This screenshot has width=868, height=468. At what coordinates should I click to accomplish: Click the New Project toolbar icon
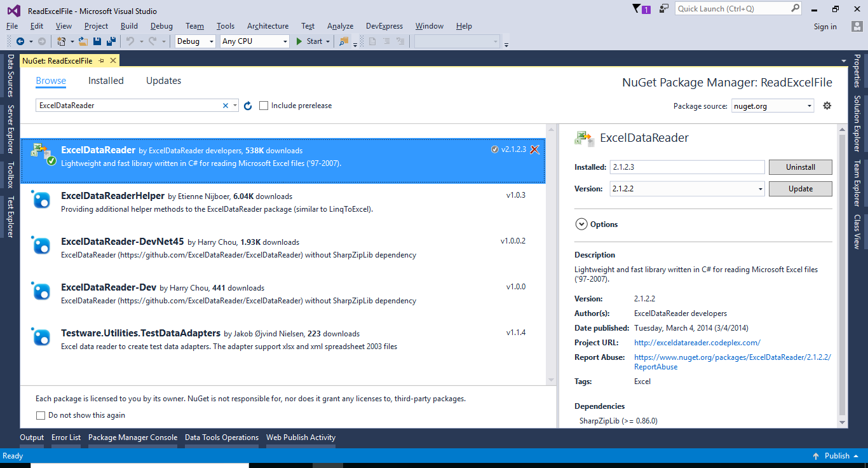coord(61,41)
